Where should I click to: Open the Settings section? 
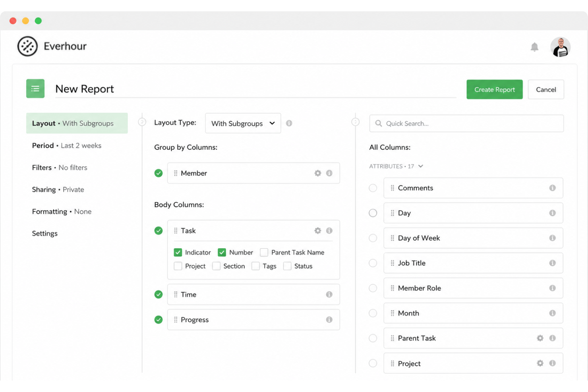[45, 233]
